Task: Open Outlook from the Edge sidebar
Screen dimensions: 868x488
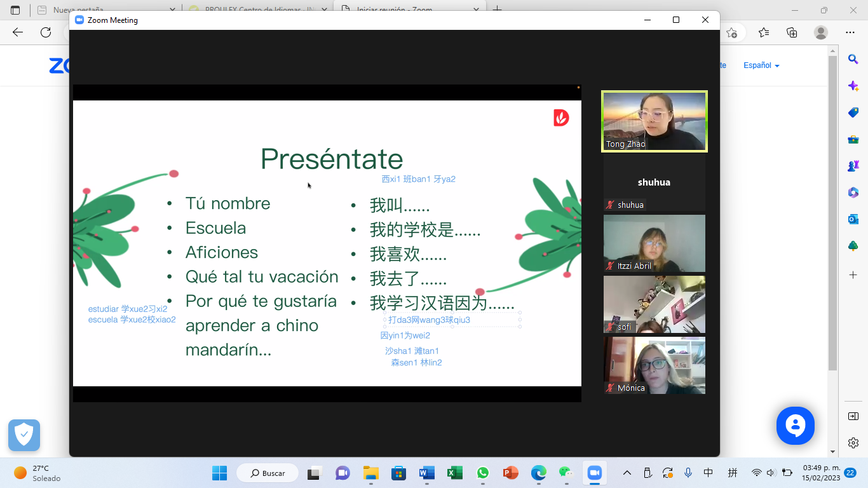Action: tap(853, 219)
